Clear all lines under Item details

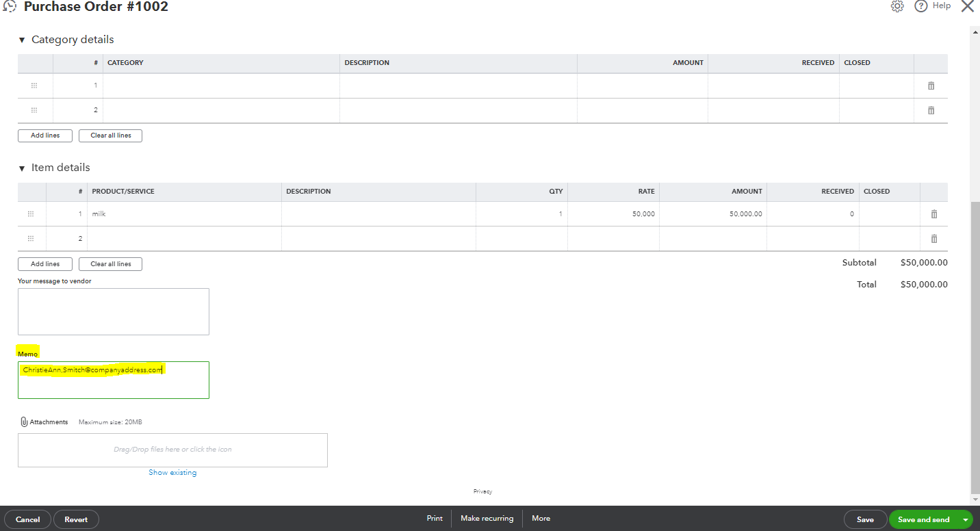pos(111,264)
